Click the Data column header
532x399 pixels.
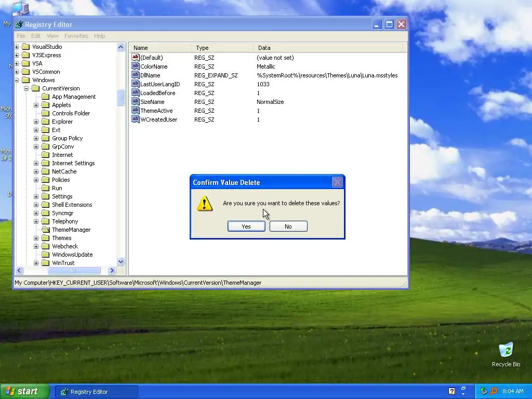click(x=328, y=48)
